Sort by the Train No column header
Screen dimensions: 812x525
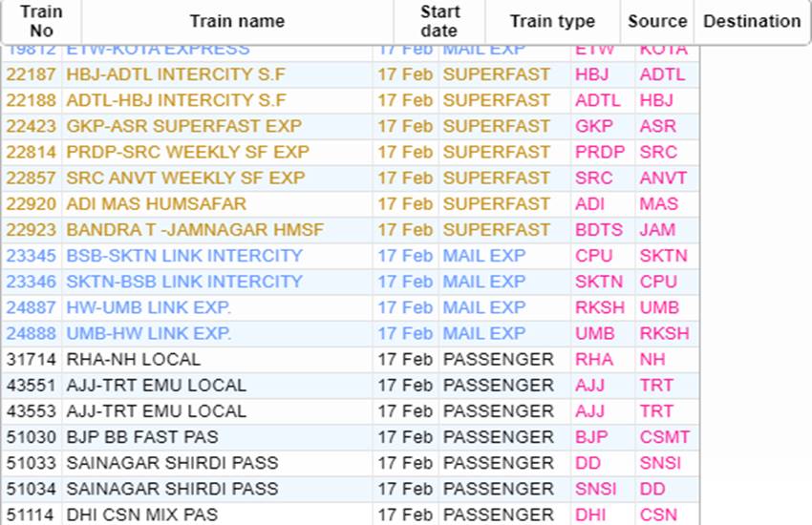tap(41, 21)
